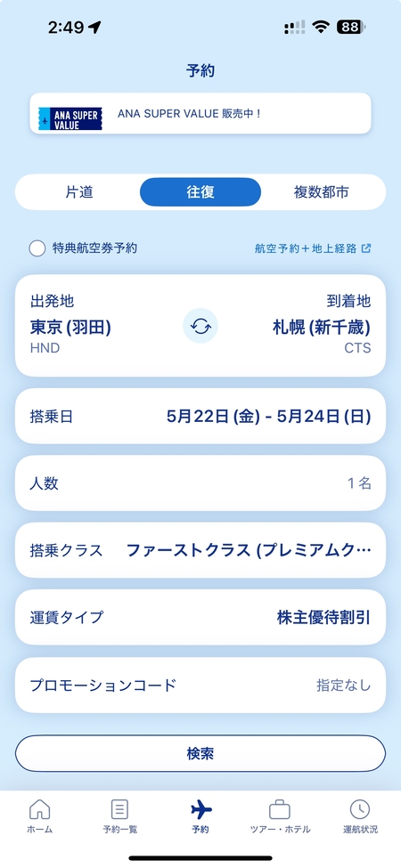Screen dimensions: 401x868
Task: Open the 航空予約+地上経路 link
Action: pos(306,248)
